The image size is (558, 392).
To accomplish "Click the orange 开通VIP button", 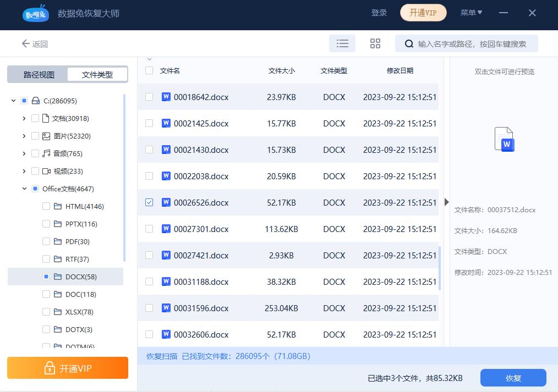I will (x=67, y=368).
